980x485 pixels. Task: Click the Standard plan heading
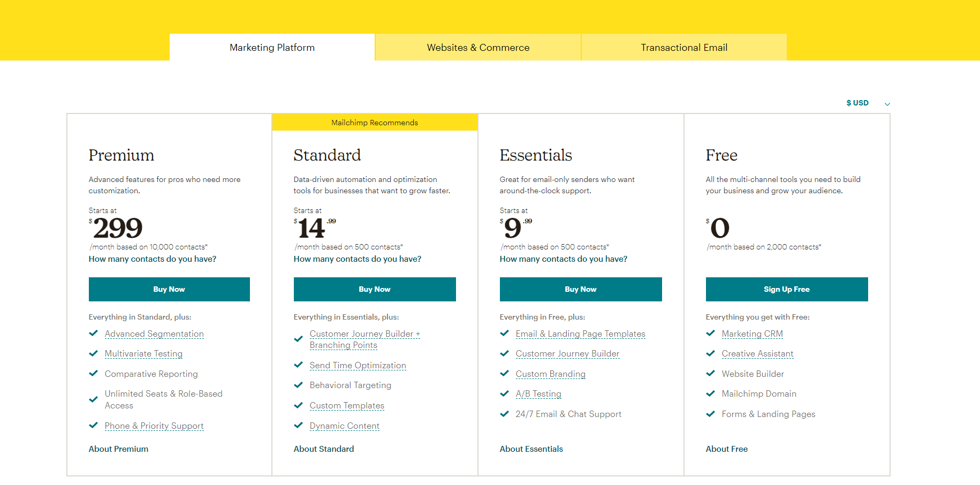click(x=327, y=155)
